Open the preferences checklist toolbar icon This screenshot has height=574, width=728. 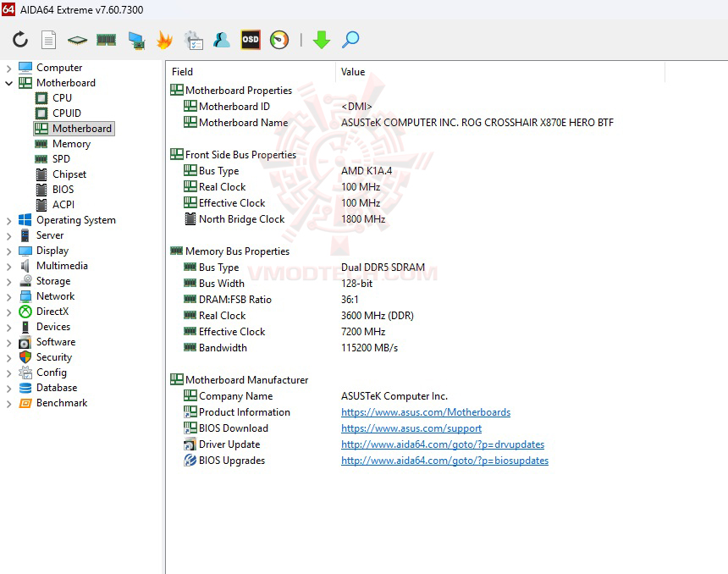[x=193, y=40]
